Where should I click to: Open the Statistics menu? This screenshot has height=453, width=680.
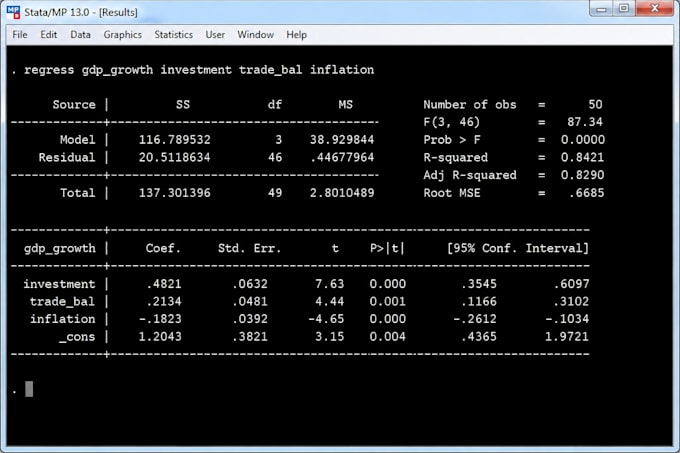(173, 35)
